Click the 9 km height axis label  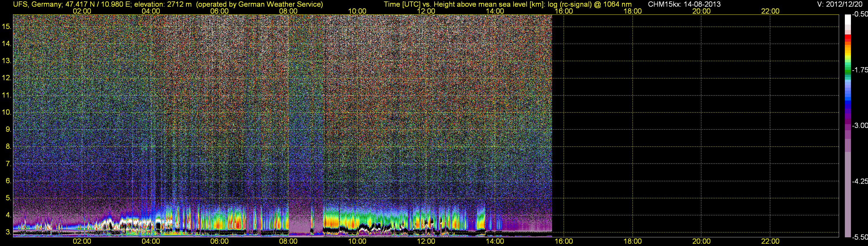click(8, 129)
